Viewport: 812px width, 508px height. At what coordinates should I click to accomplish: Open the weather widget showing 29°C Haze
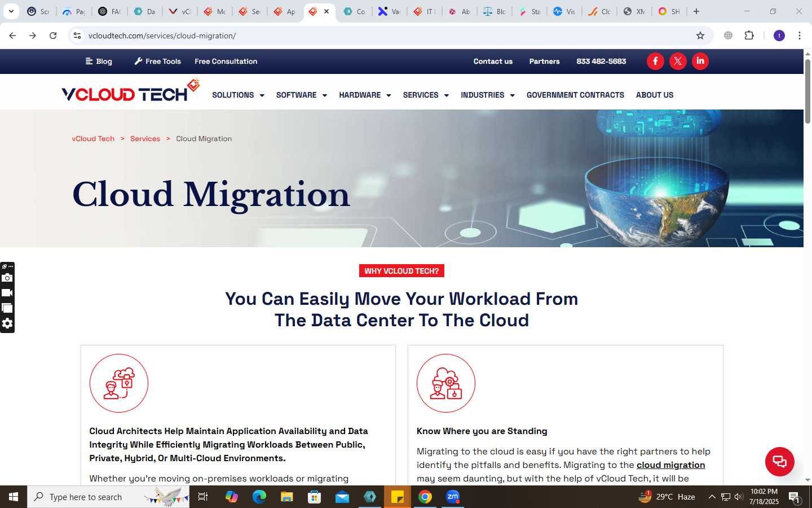[666, 497]
